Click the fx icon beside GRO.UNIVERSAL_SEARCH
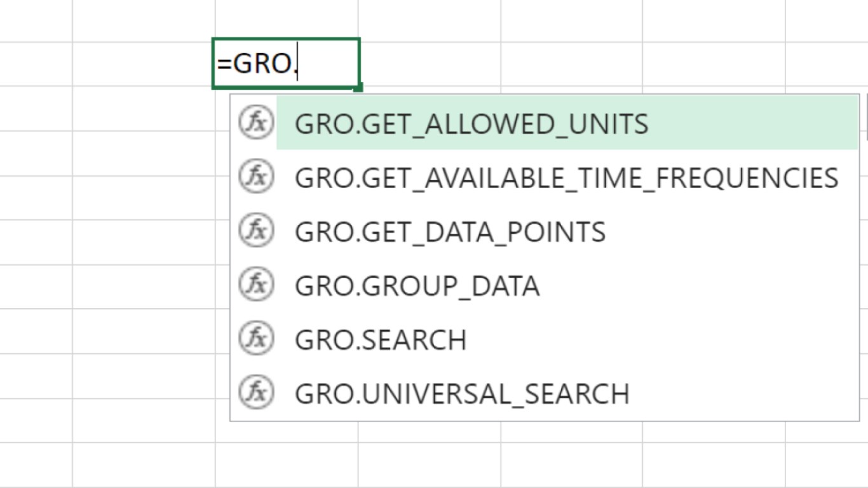Screen dimensions: 868x488 pyautogui.click(x=255, y=393)
